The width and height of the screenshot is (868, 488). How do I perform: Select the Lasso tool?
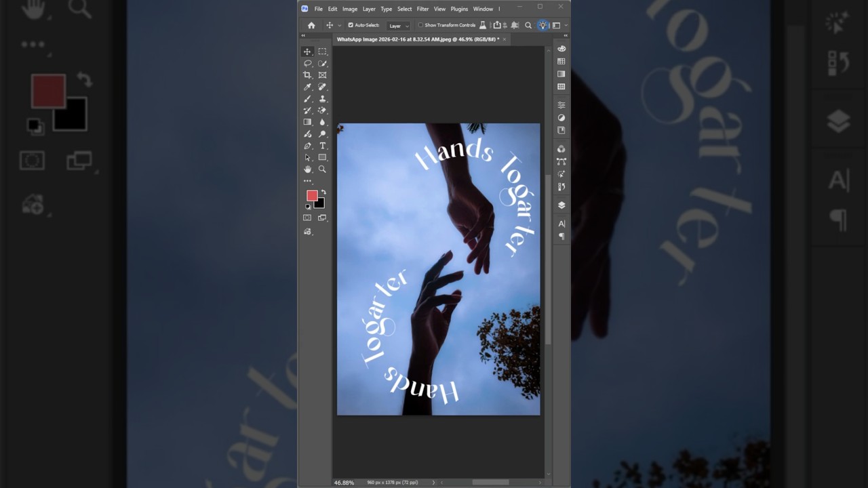pos(307,63)
